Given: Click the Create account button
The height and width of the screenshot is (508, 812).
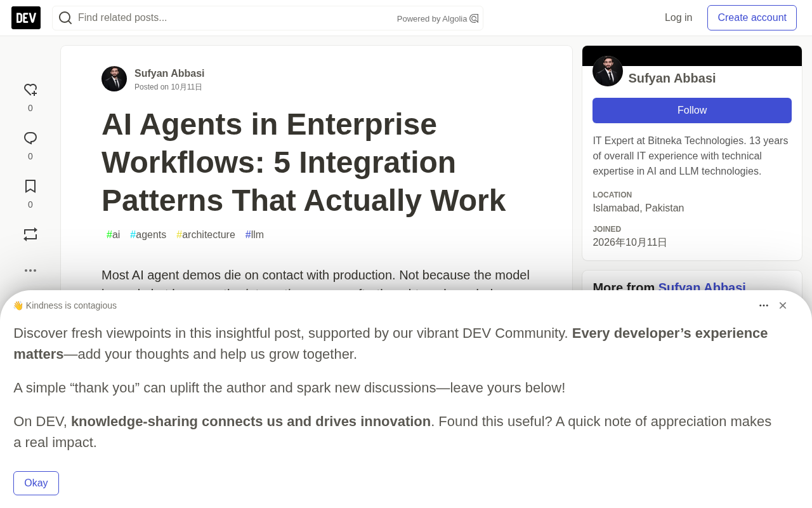Looking at the screenshot, I should point(752,18).
